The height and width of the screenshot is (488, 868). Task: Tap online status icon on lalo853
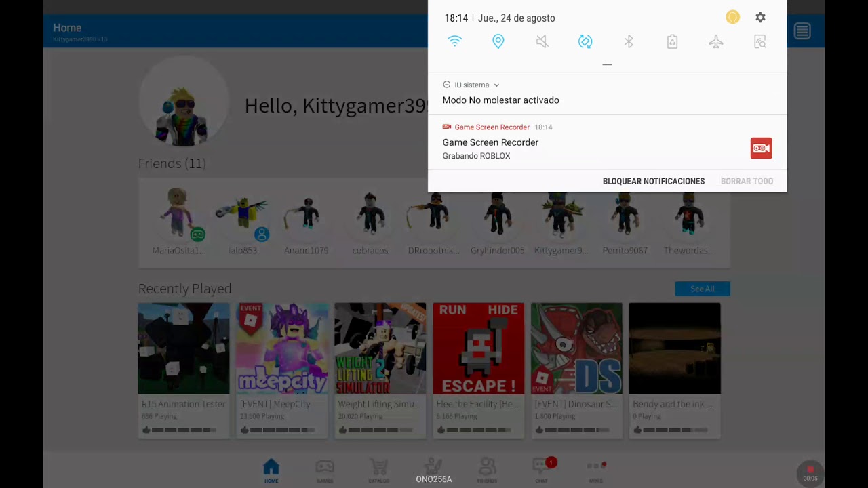pos(262,235)
